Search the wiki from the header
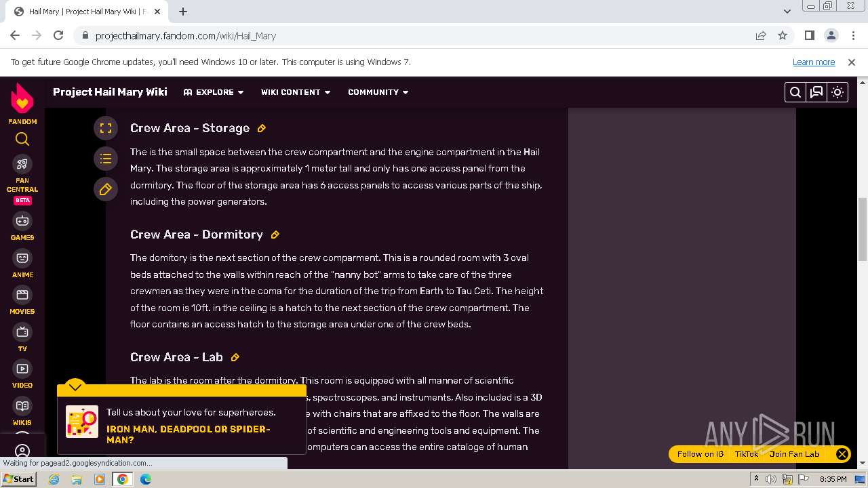The height and width of the screenshot is (488, 868). (x=795, y=92)
